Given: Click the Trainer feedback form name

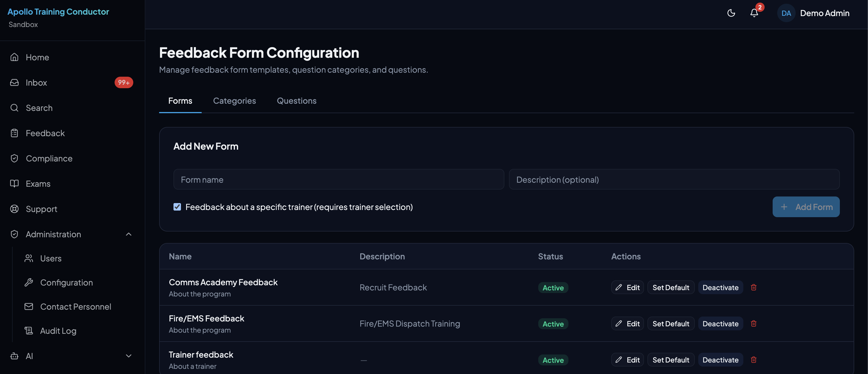Looking at the screenshot, I should [x=201, y=354].
